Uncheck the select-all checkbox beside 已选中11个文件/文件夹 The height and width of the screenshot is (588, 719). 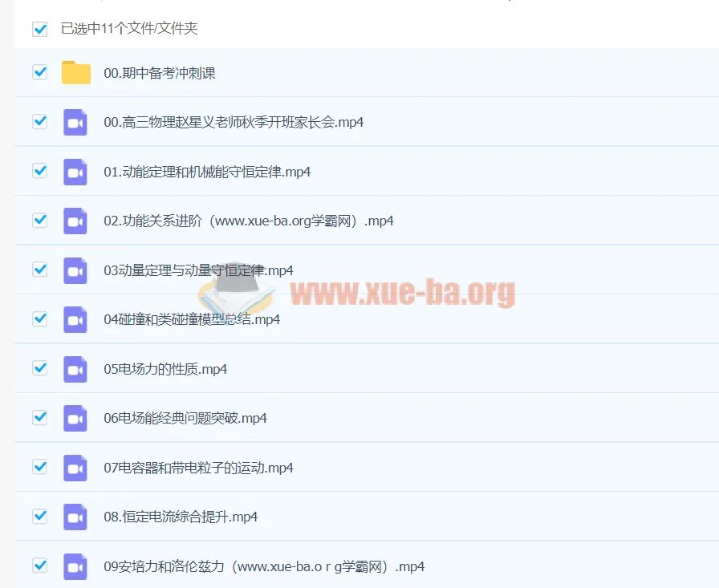pyautogui.click(x=39, y=29)
